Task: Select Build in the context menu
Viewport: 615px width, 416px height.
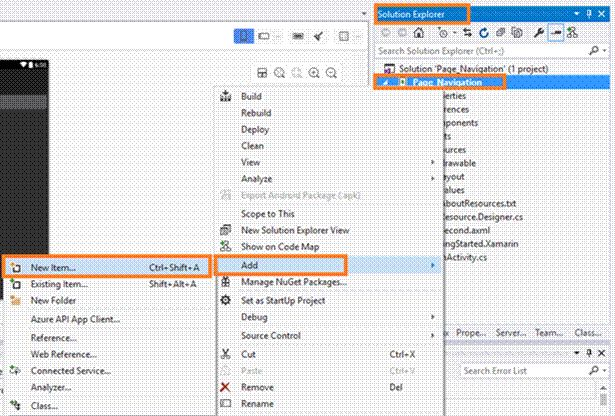Action: [x=330, y=96]
